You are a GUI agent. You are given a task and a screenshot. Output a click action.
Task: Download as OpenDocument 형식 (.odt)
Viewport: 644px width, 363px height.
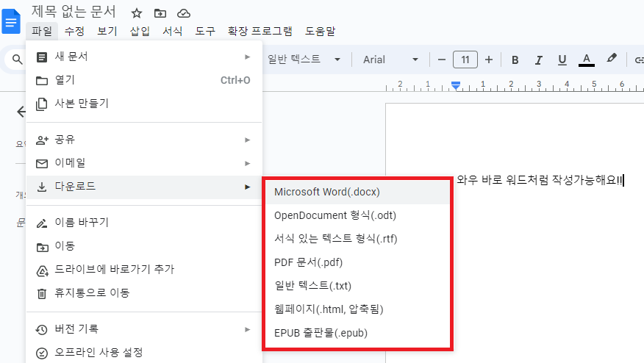click(x=357, y=215)
